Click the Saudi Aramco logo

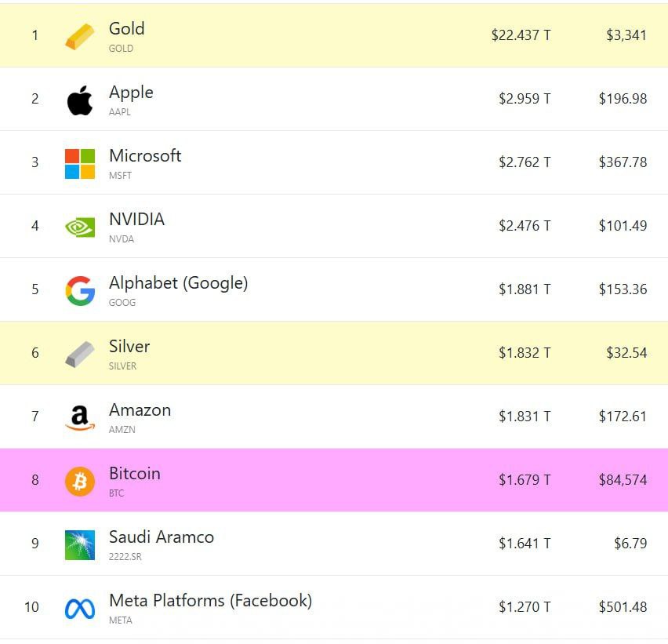(79, 544)
